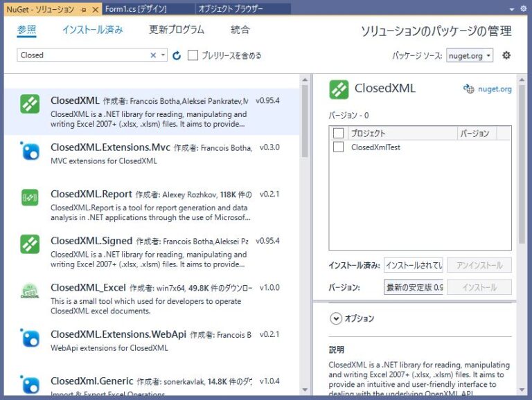Click the ClosedXML.Extensions.WebApi package icon
The image size is (532, 400).
30,338
